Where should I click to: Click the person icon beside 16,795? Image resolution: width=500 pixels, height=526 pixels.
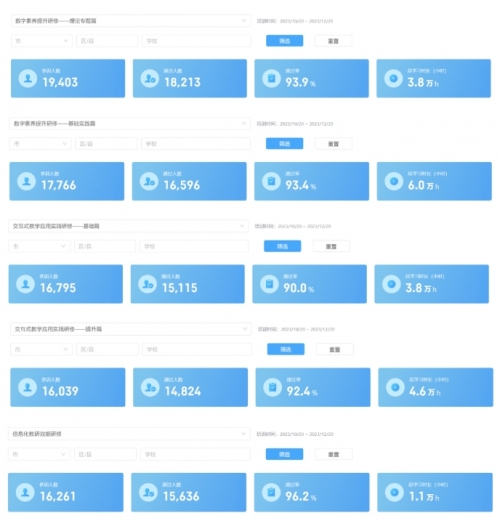coord(26,284)
